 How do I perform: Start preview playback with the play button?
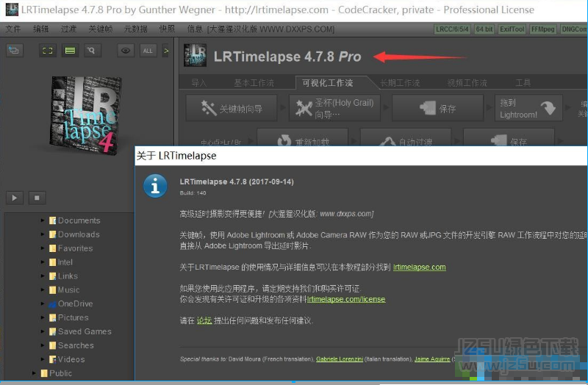pyautogui.click(x=15, y=198)
